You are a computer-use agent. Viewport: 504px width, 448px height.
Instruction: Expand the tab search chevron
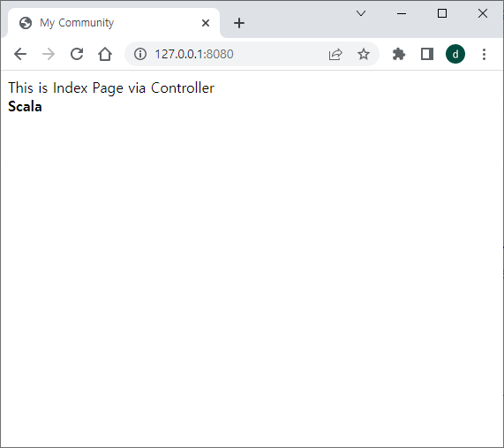361,13
